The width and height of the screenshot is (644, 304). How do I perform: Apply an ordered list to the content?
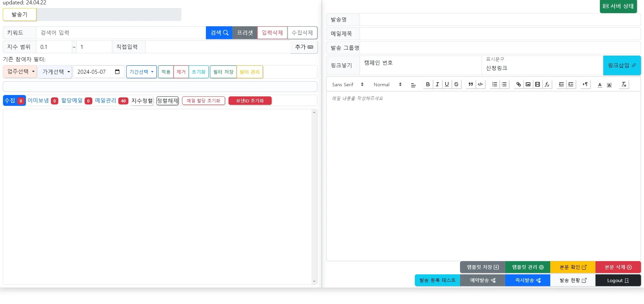(494, 85)
